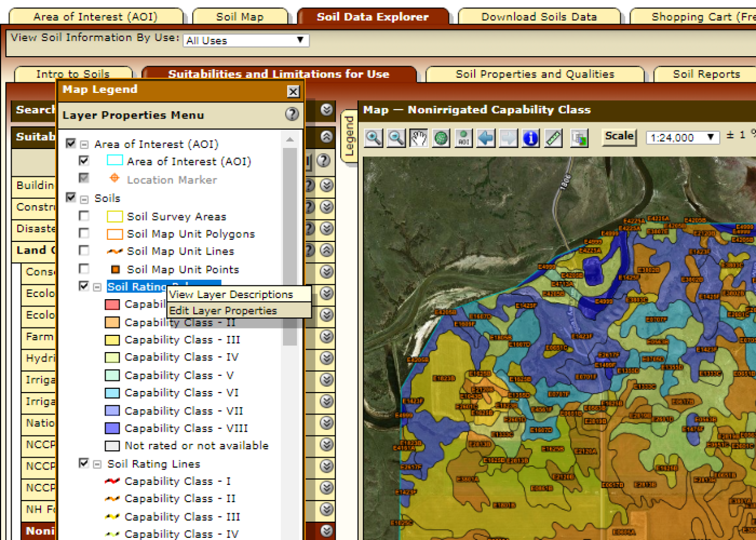Click line symbol for Capability Class II lines
Viewport: 756px width, 540px height.
pos(112,499)
